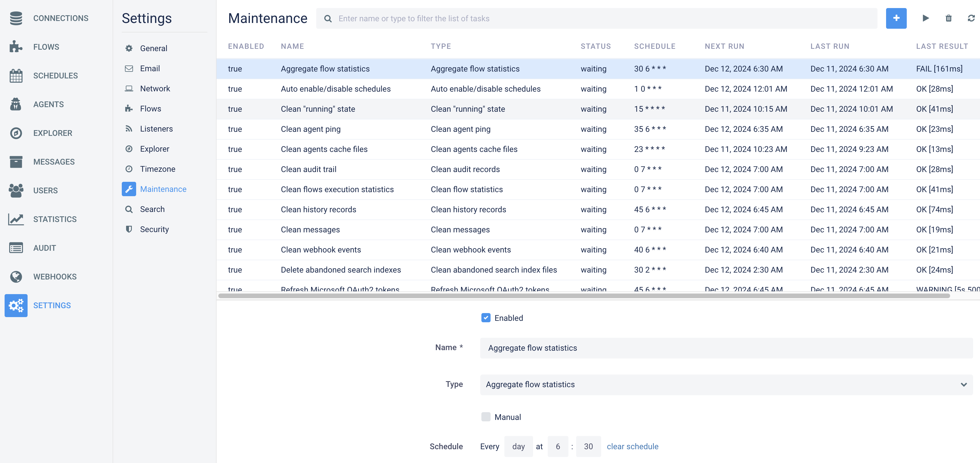Select the 'Clean audit trail' row
This screenshot has width=980, height=463.
click(x=598, y=169)
